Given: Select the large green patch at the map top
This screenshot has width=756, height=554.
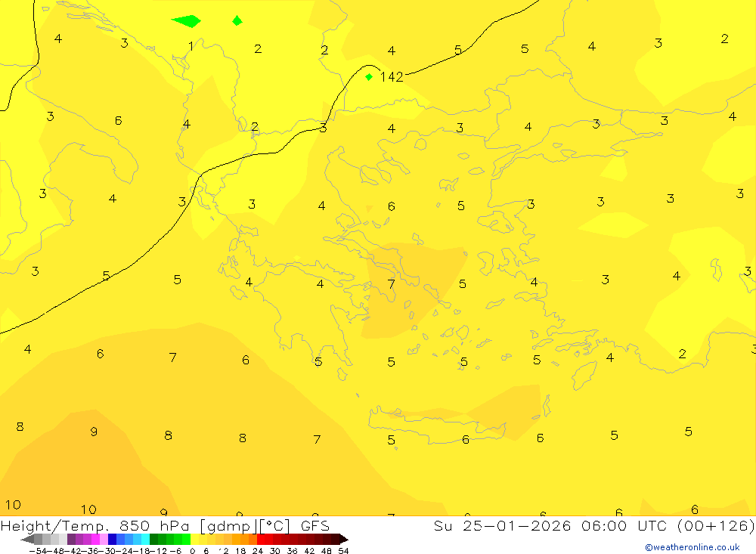Looking at the screenshot, I should tap(186, 21).
